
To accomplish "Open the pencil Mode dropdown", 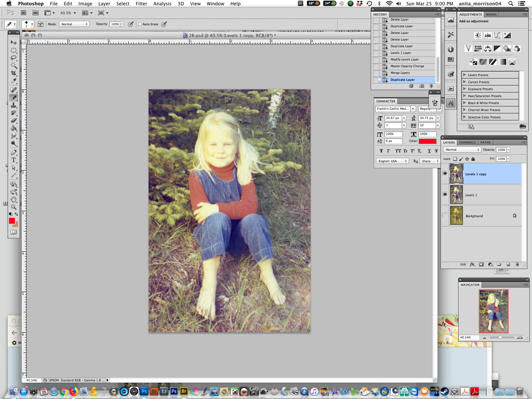I will coord(74,24).
